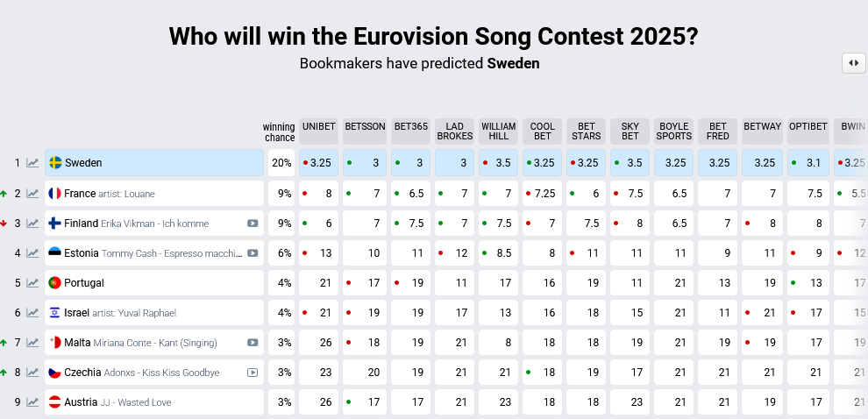Click the graph icon beside Estonia

point(32,253)
